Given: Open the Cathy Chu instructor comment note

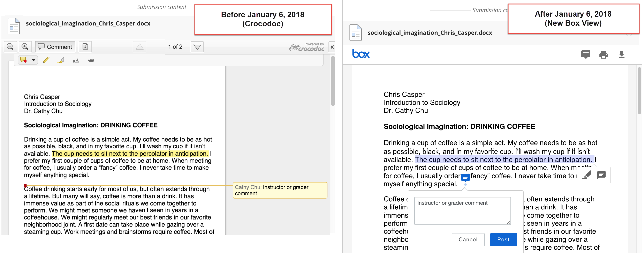Looking at the screenshot, I should tap(280, 190).
